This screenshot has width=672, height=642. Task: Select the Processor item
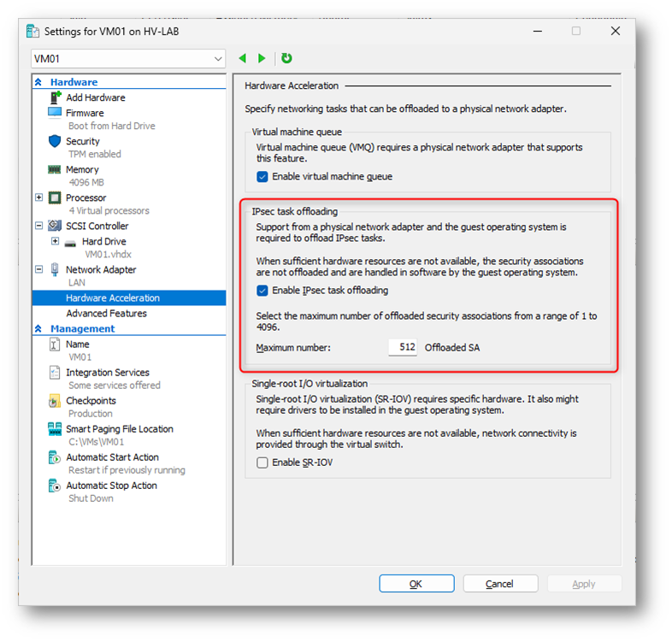point(85,198)
